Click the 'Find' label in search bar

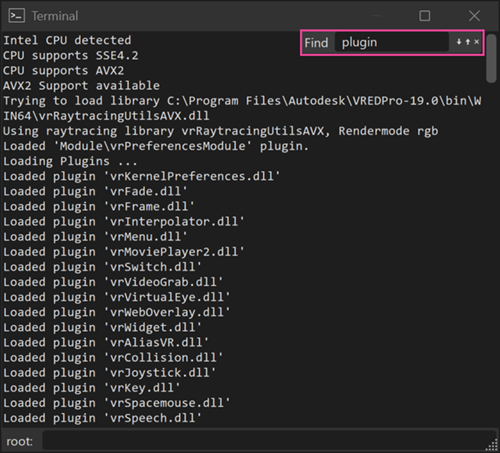pos(316,43)
